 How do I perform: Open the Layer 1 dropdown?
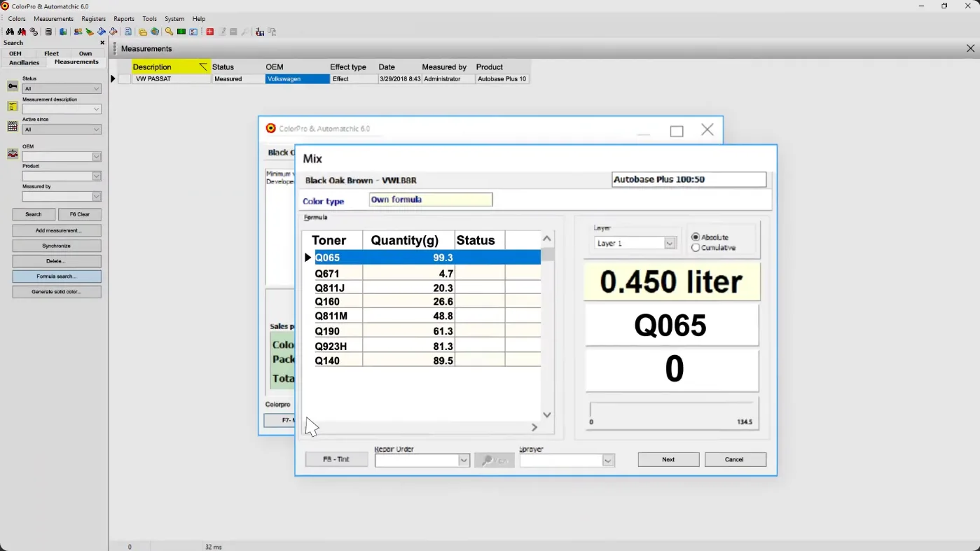pos(669,243)
